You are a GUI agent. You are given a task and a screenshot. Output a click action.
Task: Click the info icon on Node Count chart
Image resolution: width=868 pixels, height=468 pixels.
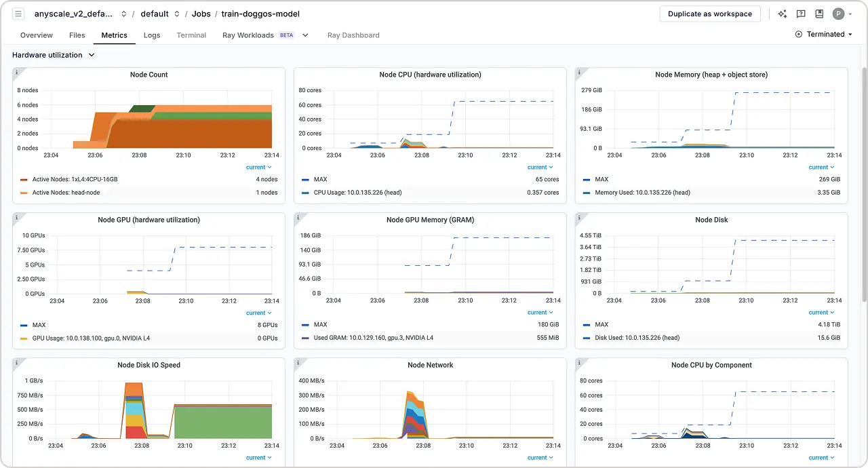pyautogui.click(x=16, y=72)
